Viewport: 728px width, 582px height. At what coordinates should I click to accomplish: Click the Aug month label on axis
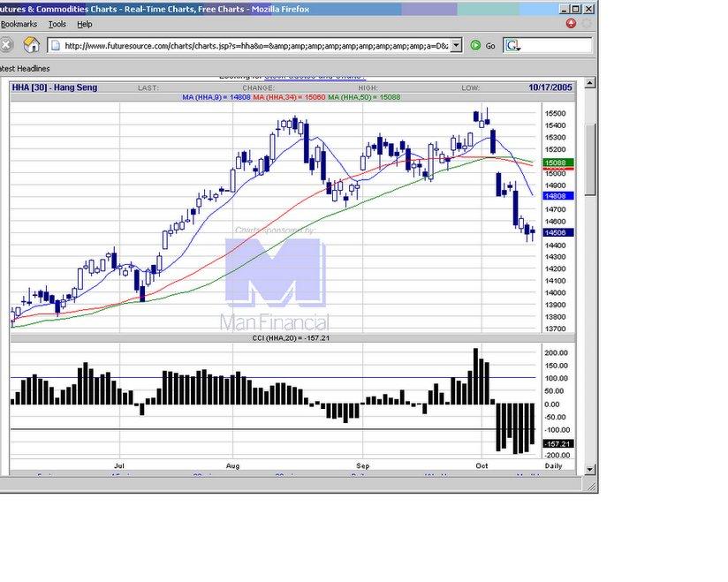pyautogui.click(x=232, y=465)
